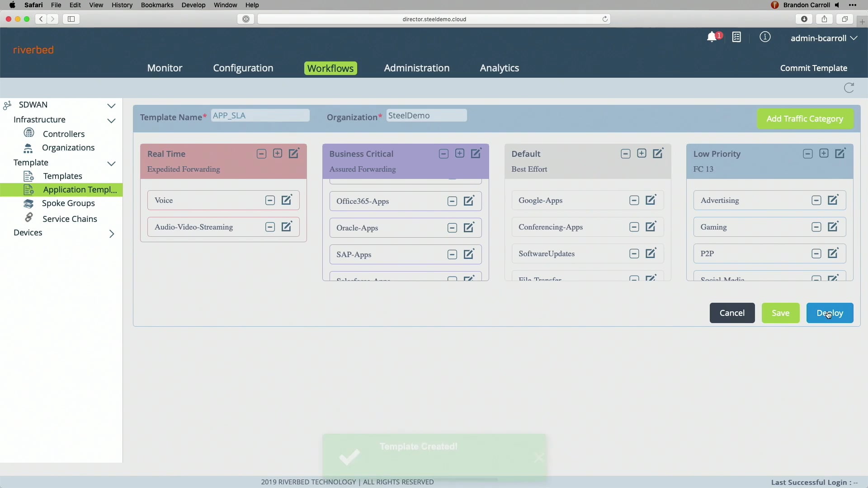Open the Analytics menu tab
Viewport: 868px width, 488px height.
[498, 67]
